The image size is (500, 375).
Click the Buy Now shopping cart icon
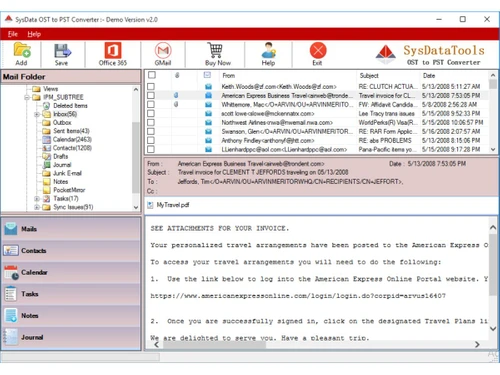coord(215,50)
